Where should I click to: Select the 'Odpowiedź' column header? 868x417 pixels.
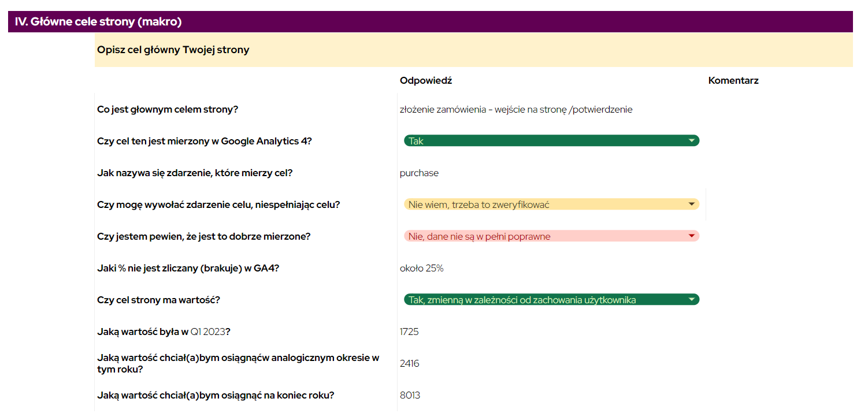pos(426,81)
